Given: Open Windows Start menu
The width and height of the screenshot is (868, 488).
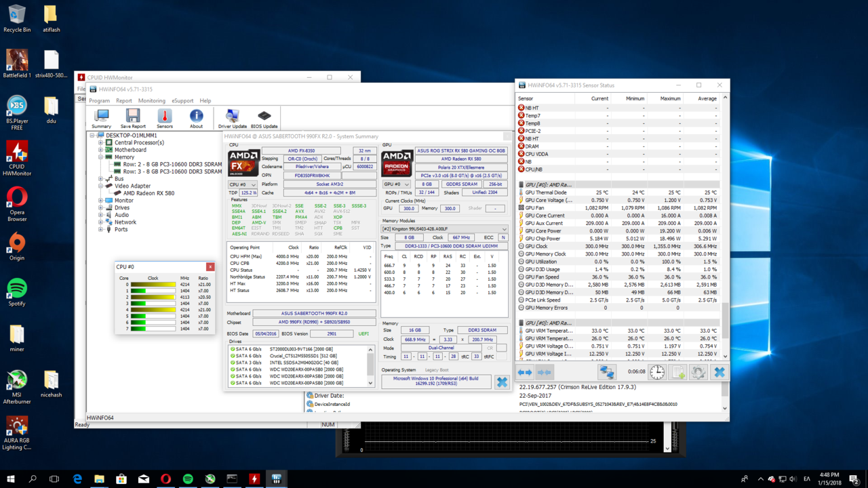Looking at the screenshot, I should coord(11,479).
